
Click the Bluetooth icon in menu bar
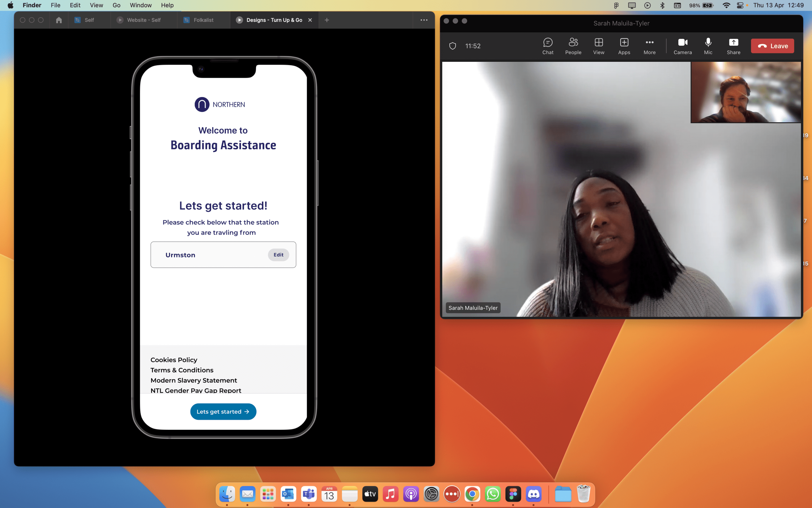[x=662, y=5]
